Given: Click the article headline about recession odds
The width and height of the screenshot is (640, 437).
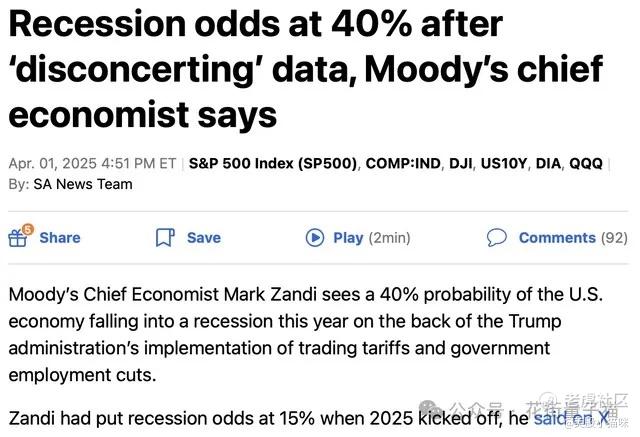Looking at the screenshot, I should click(x=305, y=69).
